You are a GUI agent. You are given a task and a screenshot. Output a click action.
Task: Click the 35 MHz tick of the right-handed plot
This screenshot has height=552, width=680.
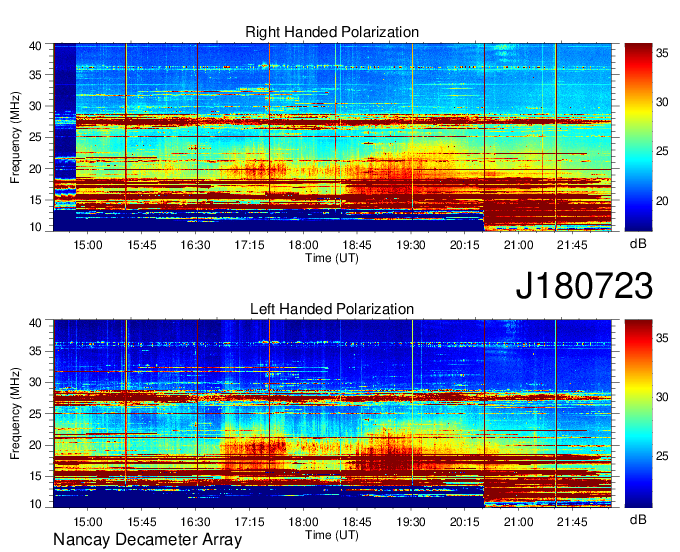pos(35,75)
